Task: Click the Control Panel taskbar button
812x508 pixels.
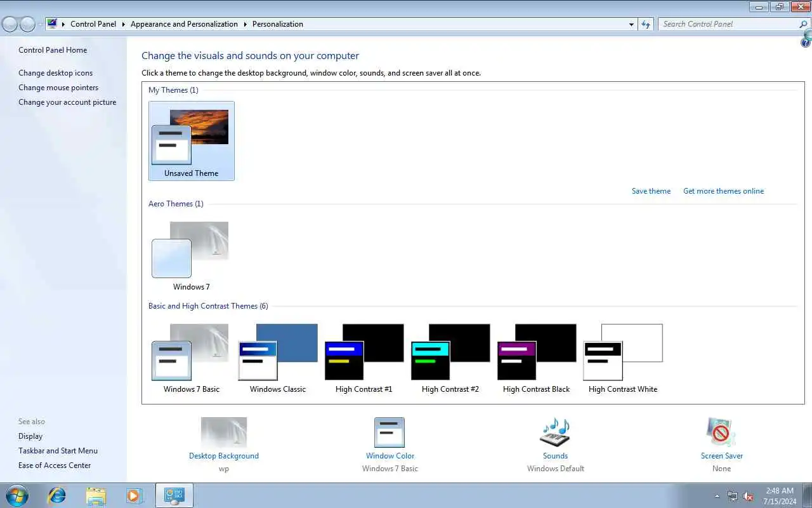Action: [x=174, y=495]
